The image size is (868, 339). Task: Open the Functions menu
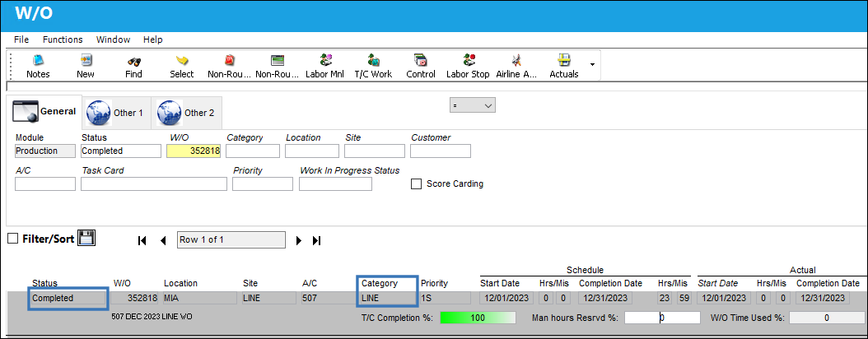coord(63,39)
